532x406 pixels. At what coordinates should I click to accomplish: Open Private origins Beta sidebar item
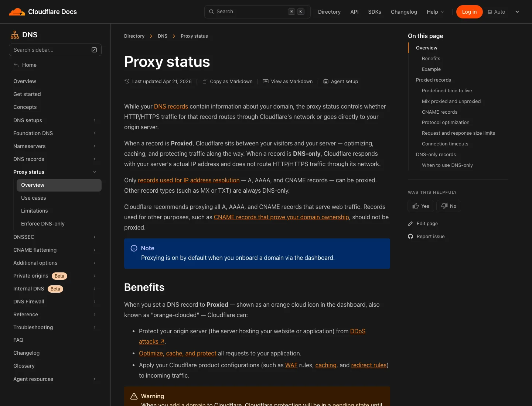[x=55, y=276]
